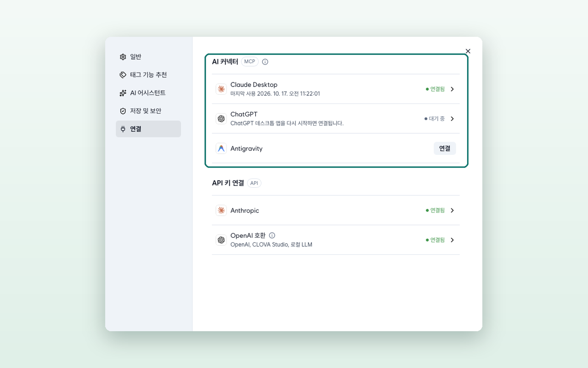Click the OpenAI 호환 연결됨 status
Viewport: 588px width, 368px height.
coord(435,240)
